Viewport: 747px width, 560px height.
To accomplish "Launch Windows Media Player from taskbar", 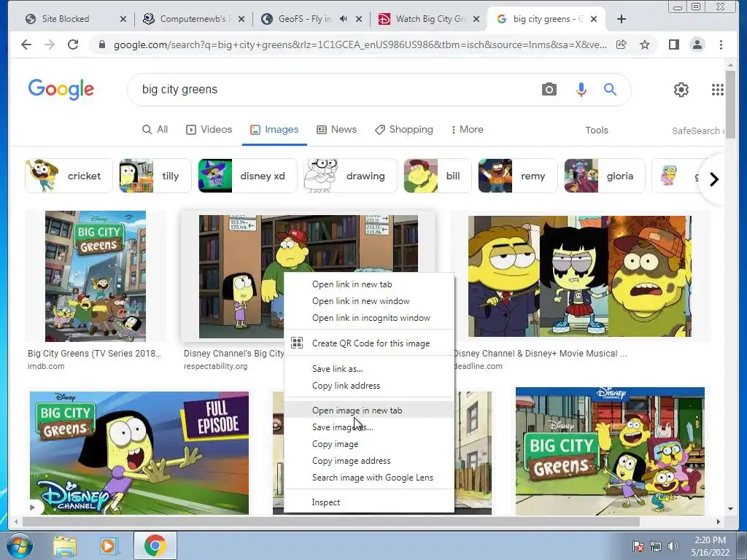I will click(x=108, y=546).
